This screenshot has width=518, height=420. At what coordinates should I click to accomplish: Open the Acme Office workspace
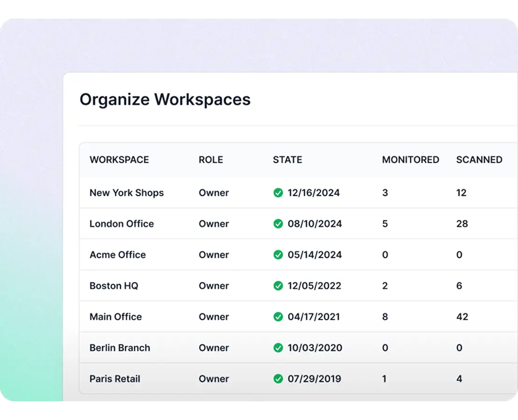(x=118, y=255)
